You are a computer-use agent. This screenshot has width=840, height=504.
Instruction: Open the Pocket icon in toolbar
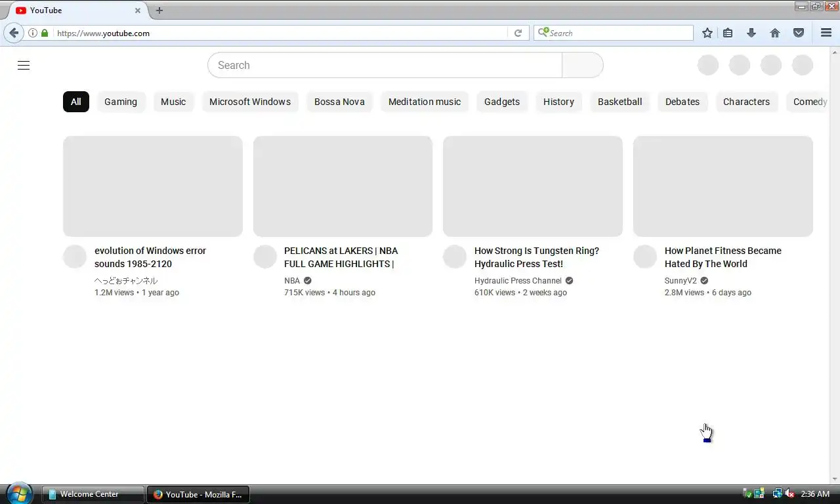pyautogui.click(x=799, y=33)
